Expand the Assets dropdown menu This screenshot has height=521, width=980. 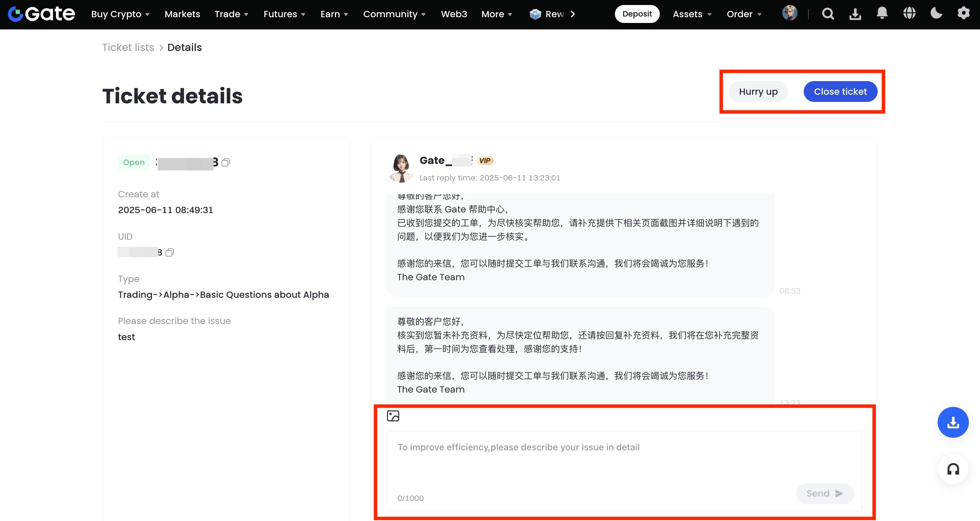692,14
